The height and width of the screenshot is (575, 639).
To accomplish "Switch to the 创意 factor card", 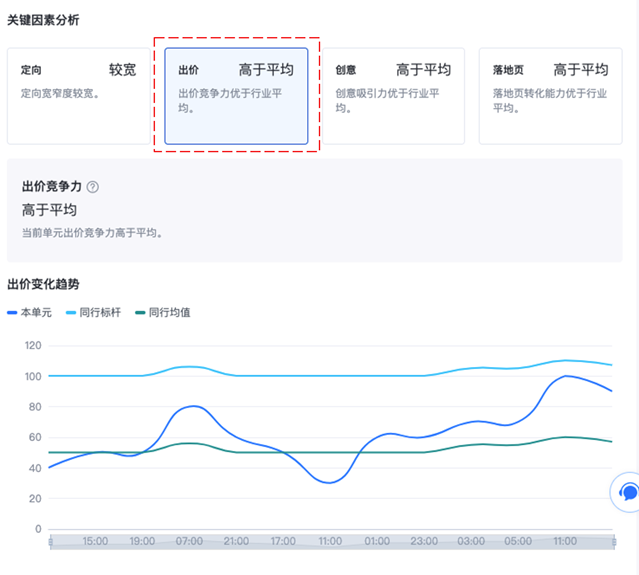I will (393, 96).
